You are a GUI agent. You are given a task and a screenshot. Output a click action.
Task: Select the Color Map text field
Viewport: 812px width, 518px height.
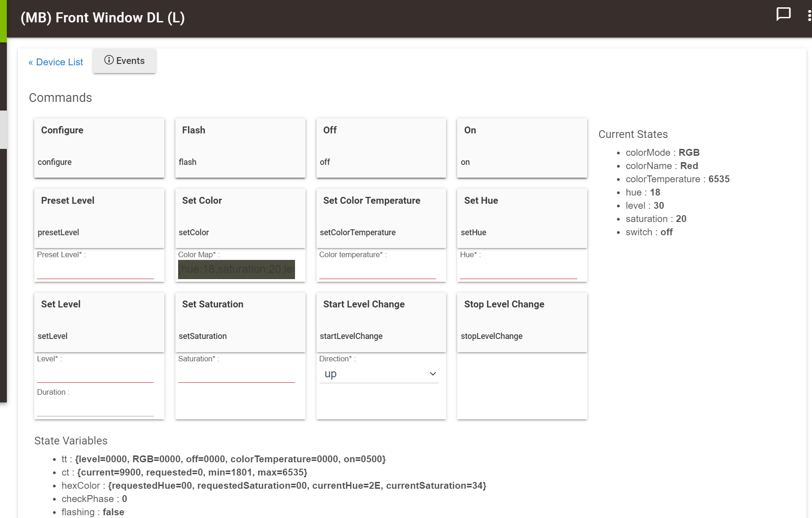237,270
